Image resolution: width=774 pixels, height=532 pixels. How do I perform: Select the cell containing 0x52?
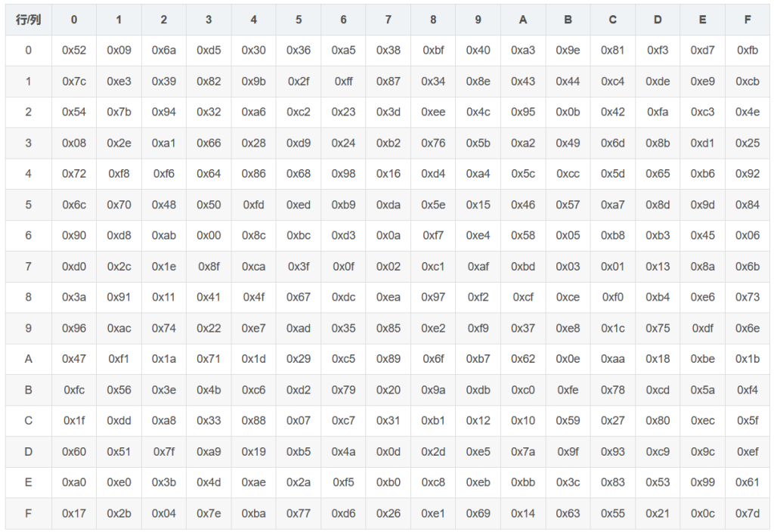(74, 51)
